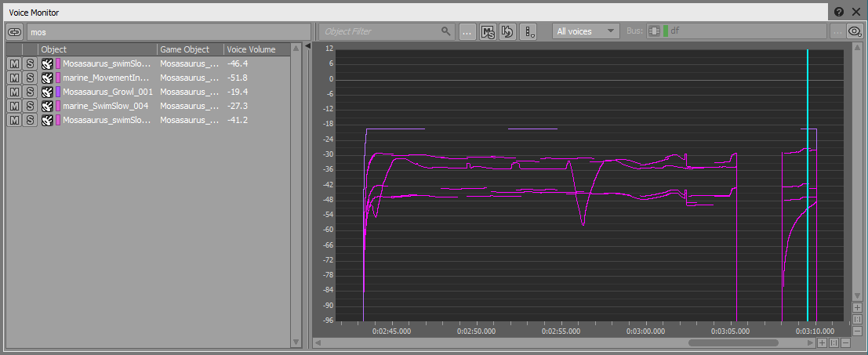Toggle the link icon beside the mos field
The height and width of the screenshot is (355, 868).
tap(15, 32)
